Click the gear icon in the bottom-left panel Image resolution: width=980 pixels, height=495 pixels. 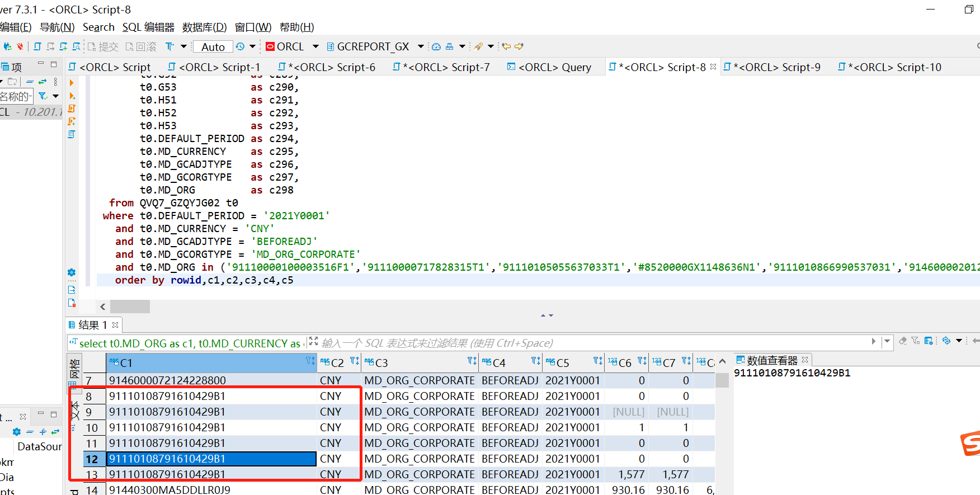[x=17, y=432]
